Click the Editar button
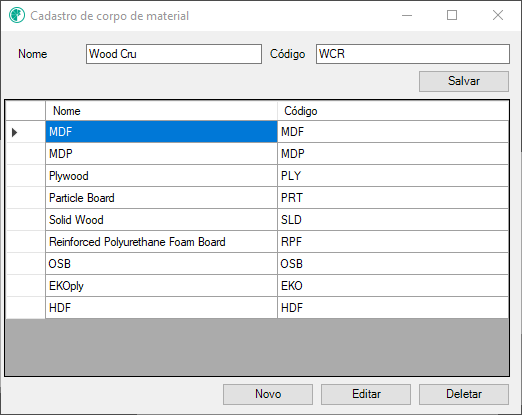This screenshot has width=522, height=415. (366, 394)
